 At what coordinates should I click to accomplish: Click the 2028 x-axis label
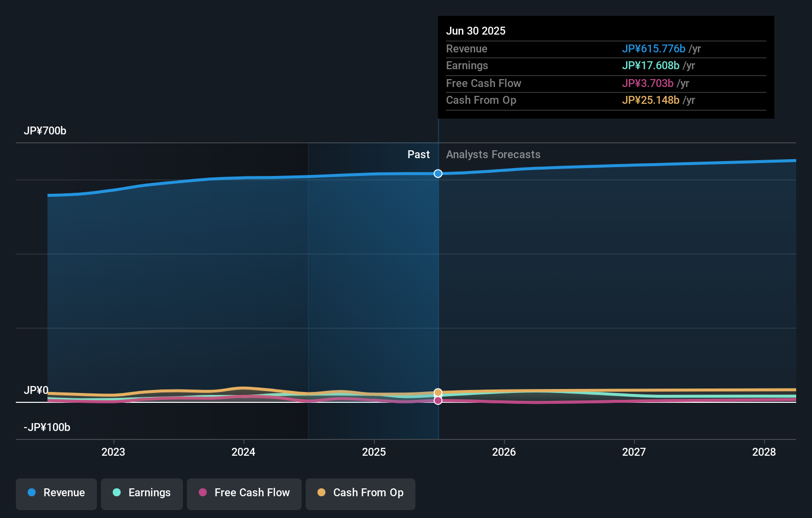click(764, 452)
